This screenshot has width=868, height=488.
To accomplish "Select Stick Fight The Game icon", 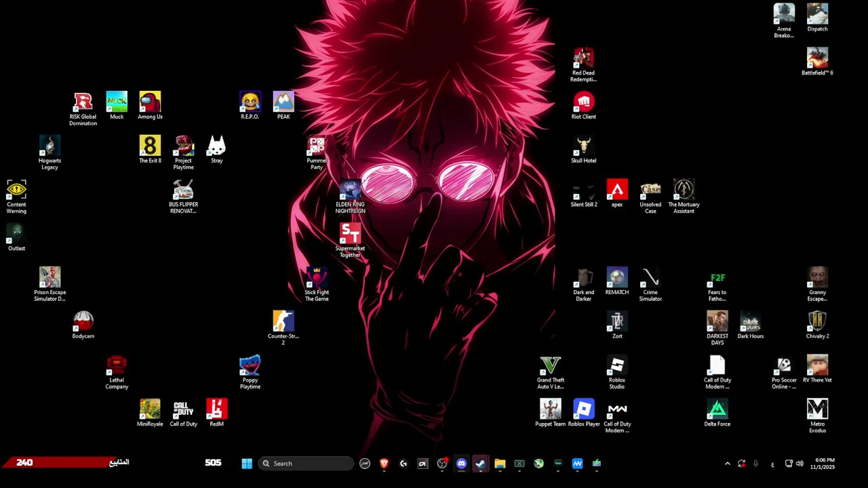I will click(x=317, y=285).
